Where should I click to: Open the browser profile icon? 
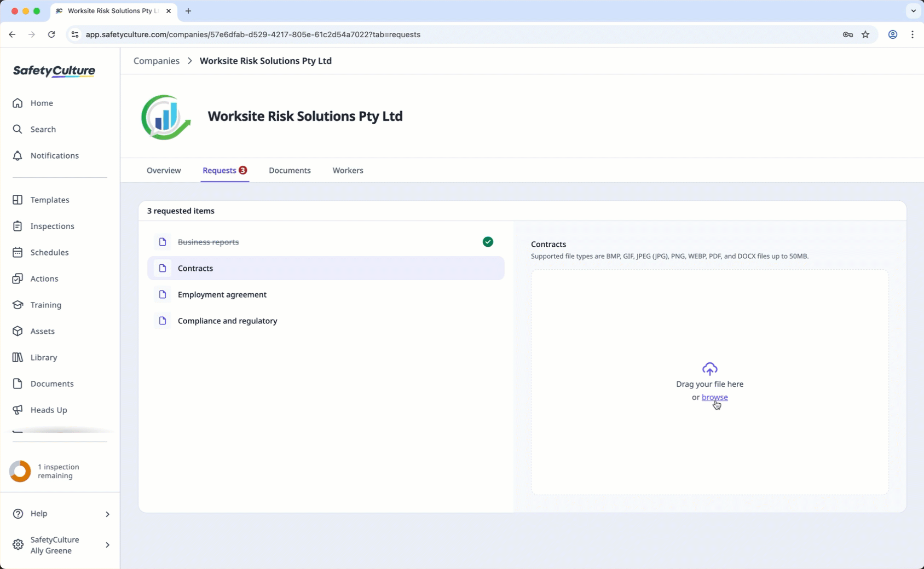(893, 34)
